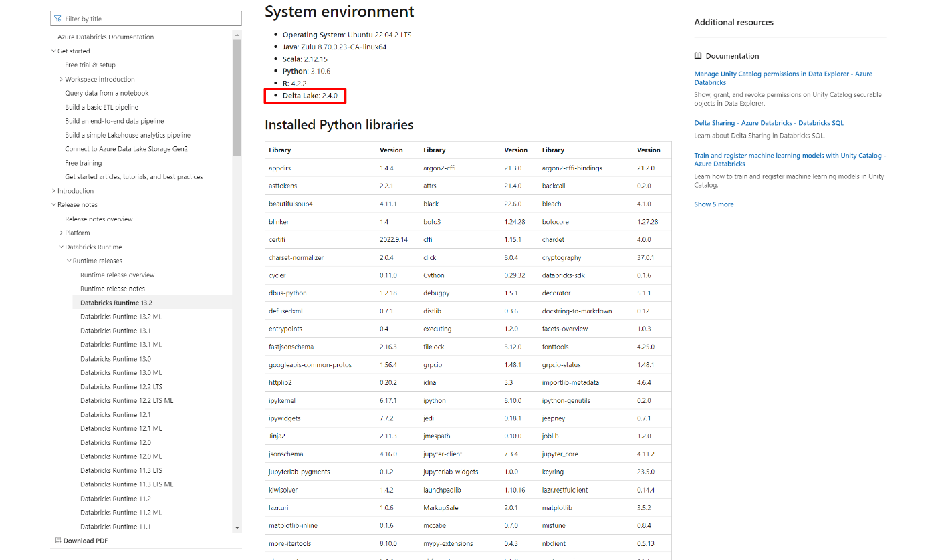Click the Show 5 more link

coord(713,204)
